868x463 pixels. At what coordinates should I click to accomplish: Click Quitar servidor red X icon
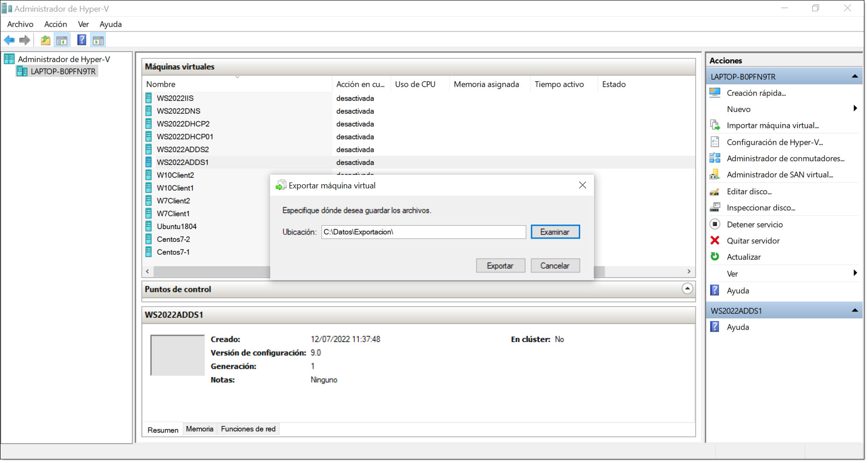pyautogui.click(x=715, y=240)
